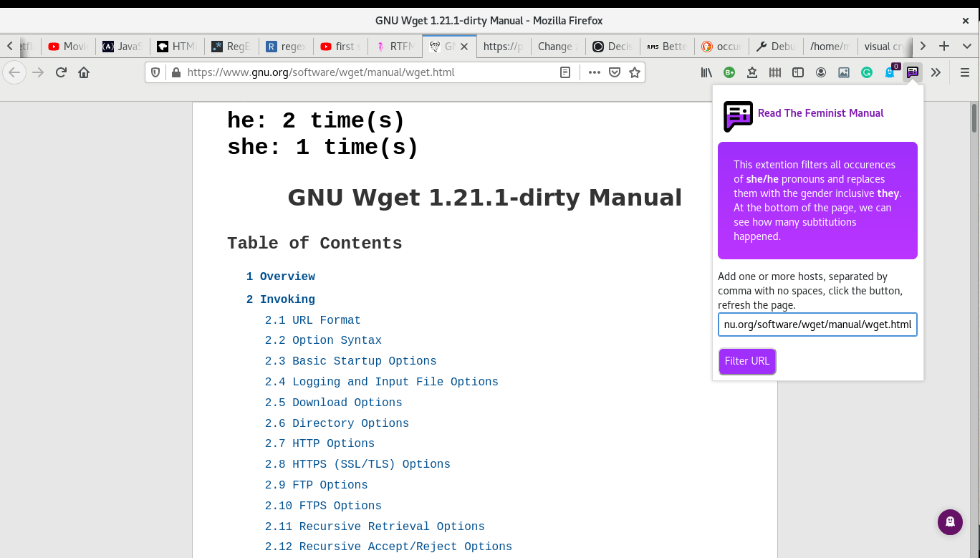Open the Firefox account avatar icon
Image resolution: width=980 pixels, height=558 pixels.
click(821, 72)
